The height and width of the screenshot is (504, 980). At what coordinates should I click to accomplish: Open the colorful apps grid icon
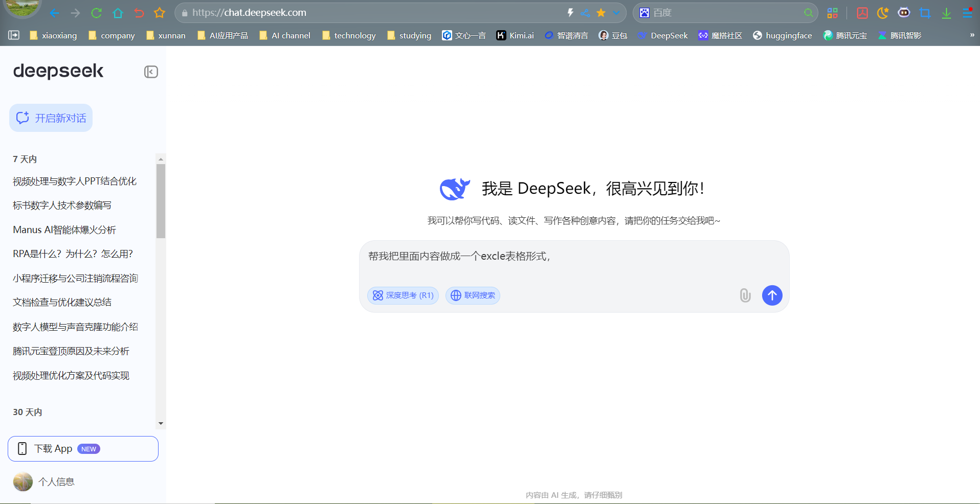click(833, 13)
